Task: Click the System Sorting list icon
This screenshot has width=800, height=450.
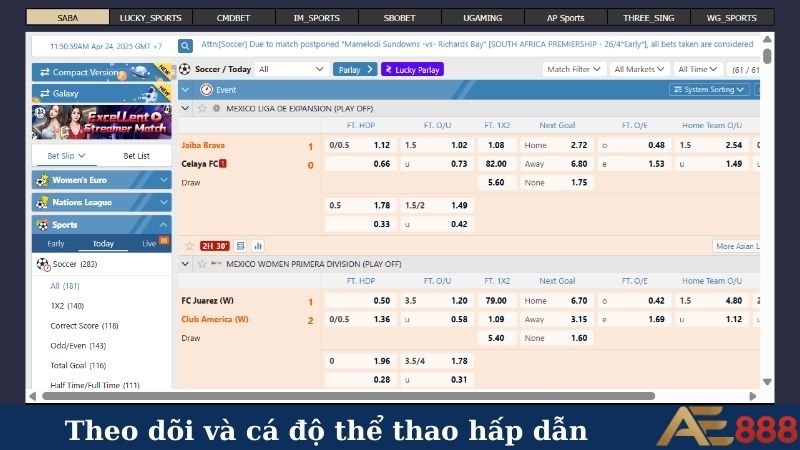Action: click(678, 90)
